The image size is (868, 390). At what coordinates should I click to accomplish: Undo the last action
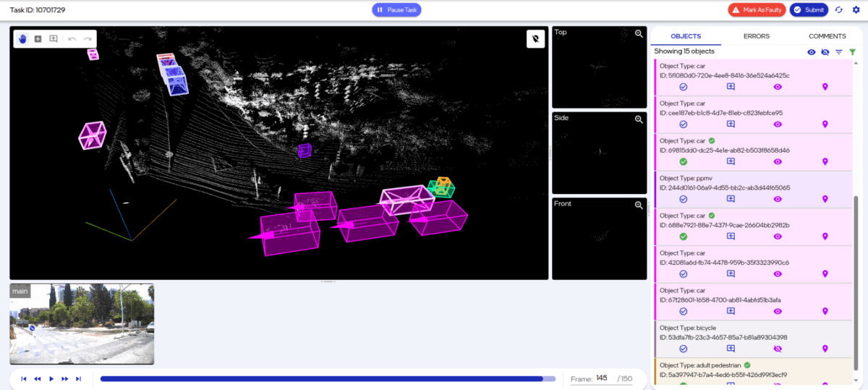click(x=72, y=39)
